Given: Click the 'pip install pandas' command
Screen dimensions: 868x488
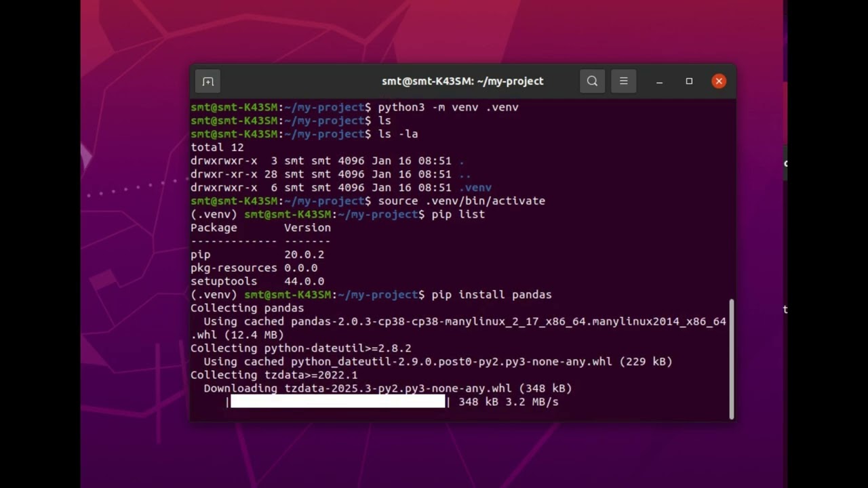Looking at the screenshot, I should pyautogui.click(x=492, y=295).
